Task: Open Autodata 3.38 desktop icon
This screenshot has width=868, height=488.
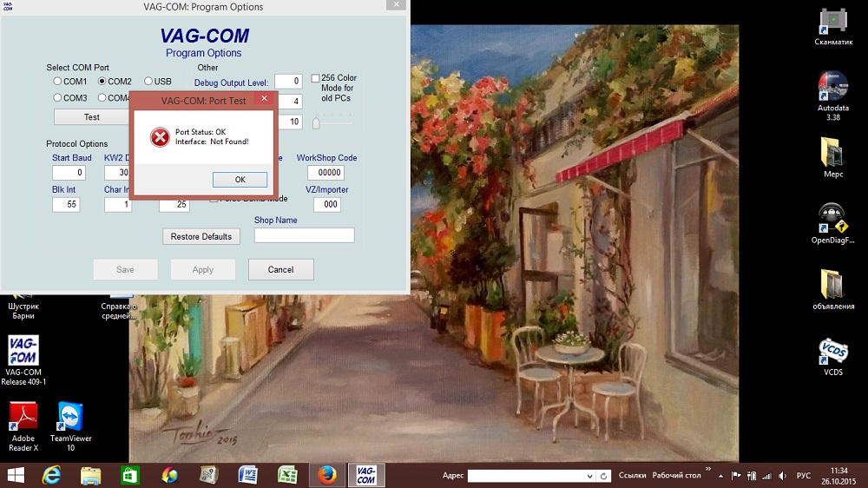Action: [x=833, y=97]
